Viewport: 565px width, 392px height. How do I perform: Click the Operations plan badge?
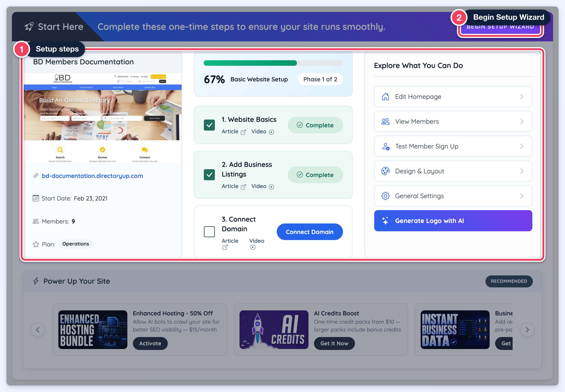click(x=76, y=244)
